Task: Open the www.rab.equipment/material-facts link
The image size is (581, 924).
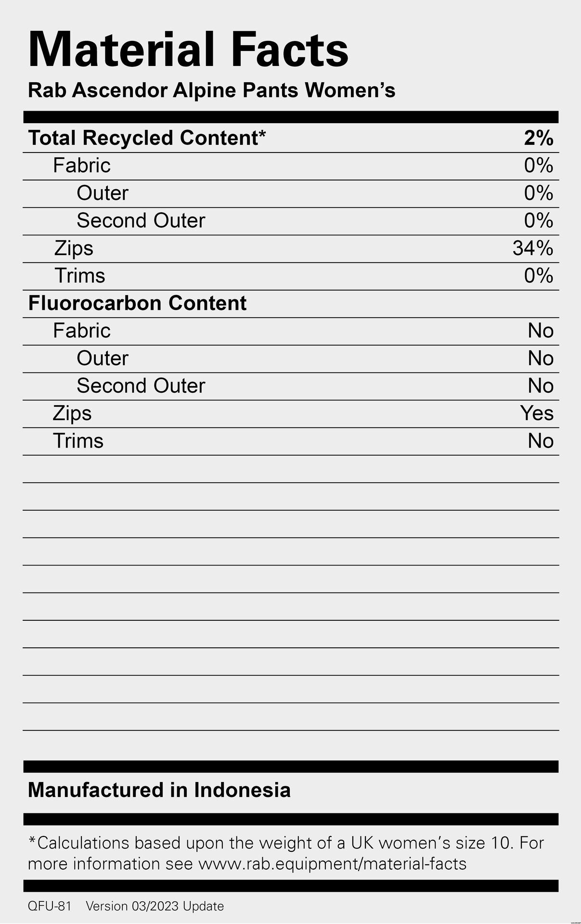Action: [333, 864]
